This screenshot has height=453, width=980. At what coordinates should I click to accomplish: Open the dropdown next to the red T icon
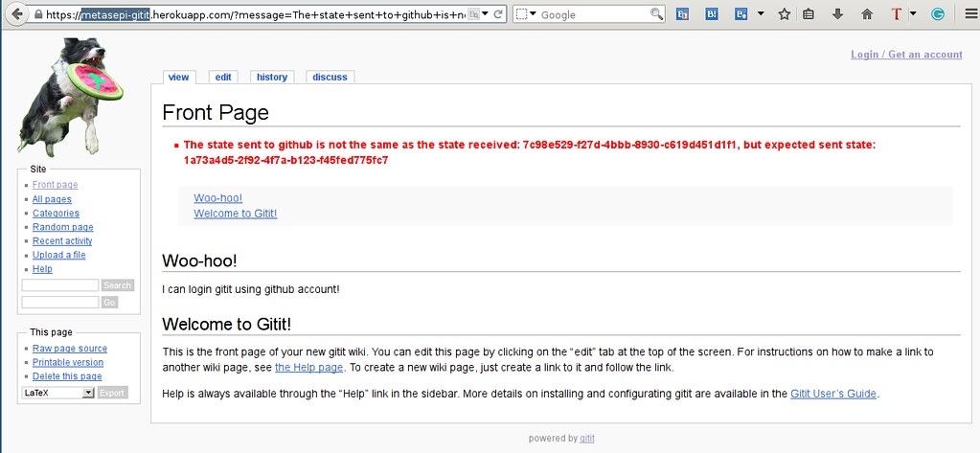[x=913, y=13]
